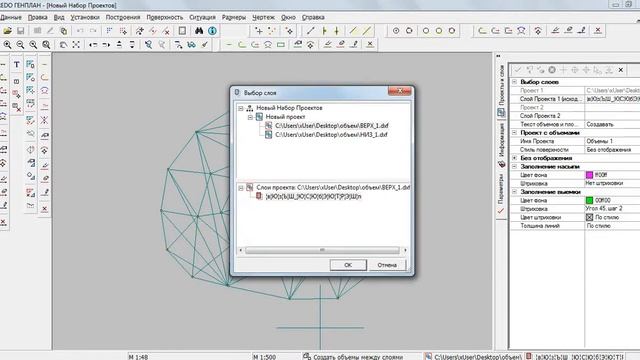The height and width of the screenshot is (360, 640).
Task: Click the М 1:500 scale in status bar
Action: [x=264, y=357]
